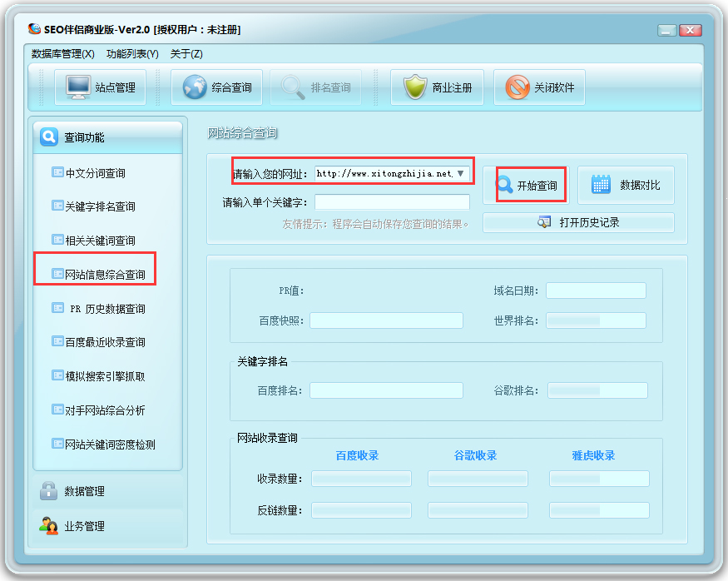Open the 关于(Z) menu

tap(186, 54)
